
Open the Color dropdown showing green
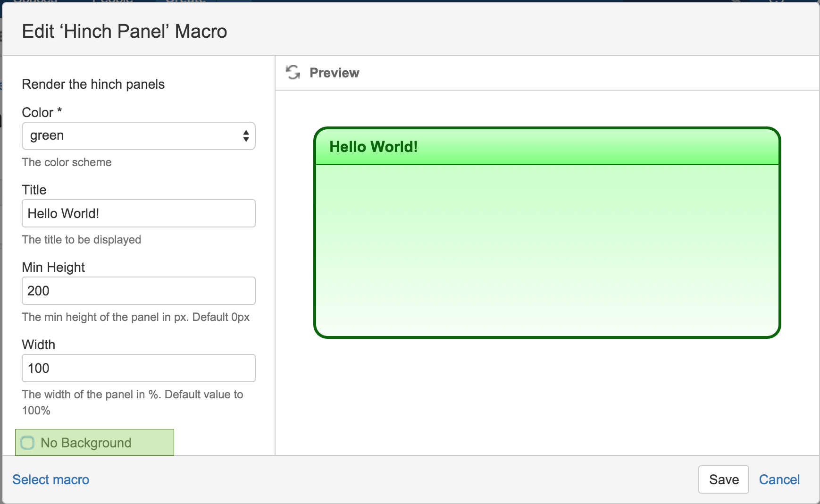pos(138,136)
